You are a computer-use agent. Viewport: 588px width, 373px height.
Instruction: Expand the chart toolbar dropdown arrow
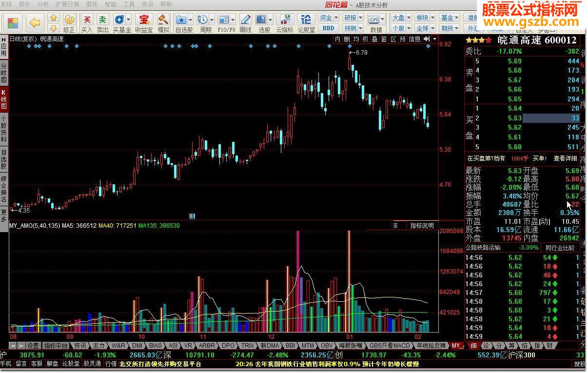(435, 39)
